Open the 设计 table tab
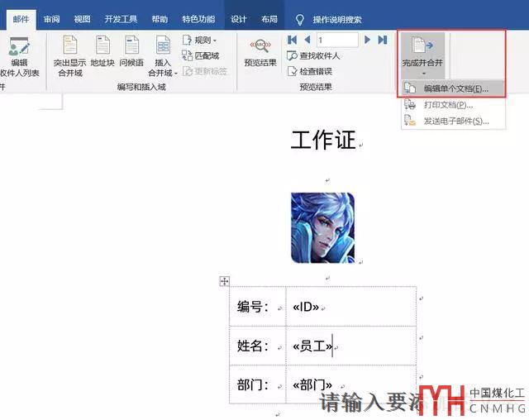The image size is (529, 420). point(239,19)
